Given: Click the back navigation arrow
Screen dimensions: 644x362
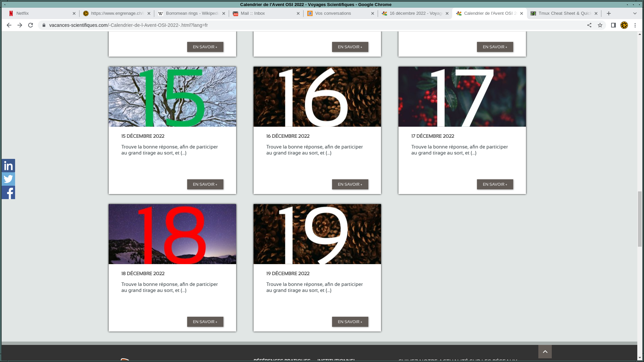Looking at the screenshot, I should point(9,25).
